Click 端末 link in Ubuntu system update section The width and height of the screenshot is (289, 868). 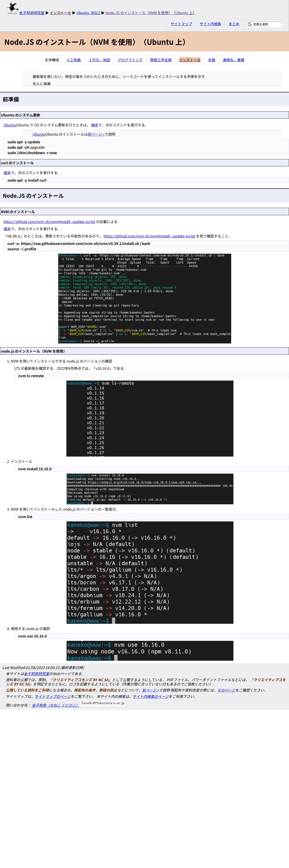click(95, 125)
